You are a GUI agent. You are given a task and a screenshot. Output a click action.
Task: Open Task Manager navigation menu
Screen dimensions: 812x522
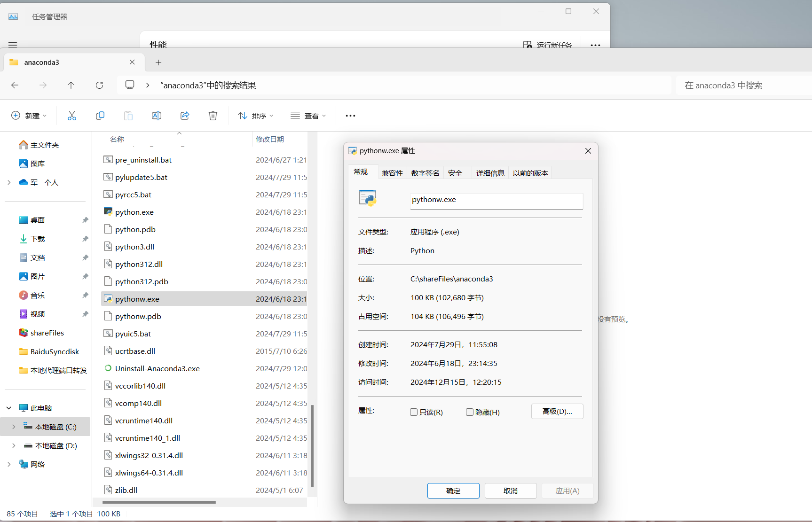click(12, 45)
